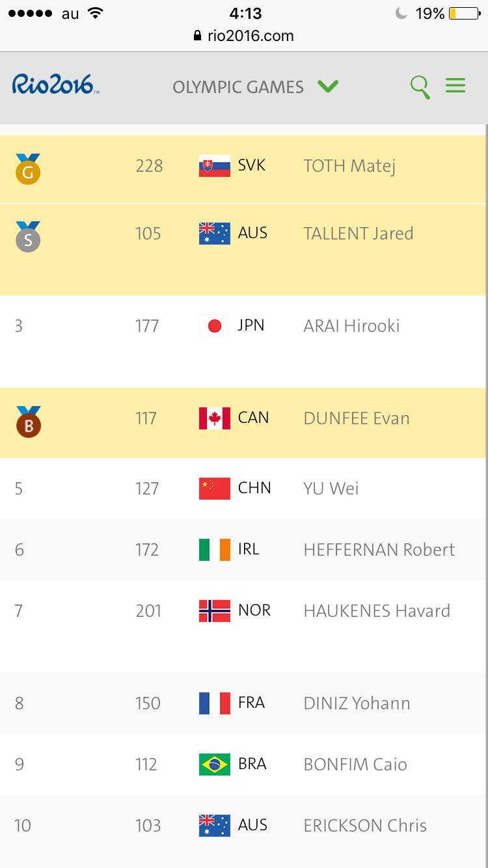Open athlete TOTH Matej's profile
Viewport: 488px width, 868px height.
click(349, 166)
